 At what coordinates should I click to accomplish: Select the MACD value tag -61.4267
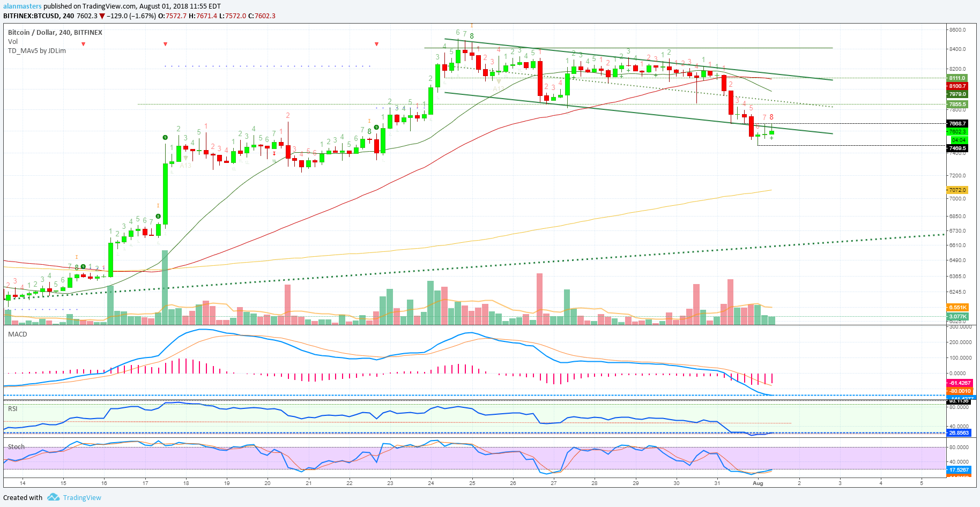960,383
